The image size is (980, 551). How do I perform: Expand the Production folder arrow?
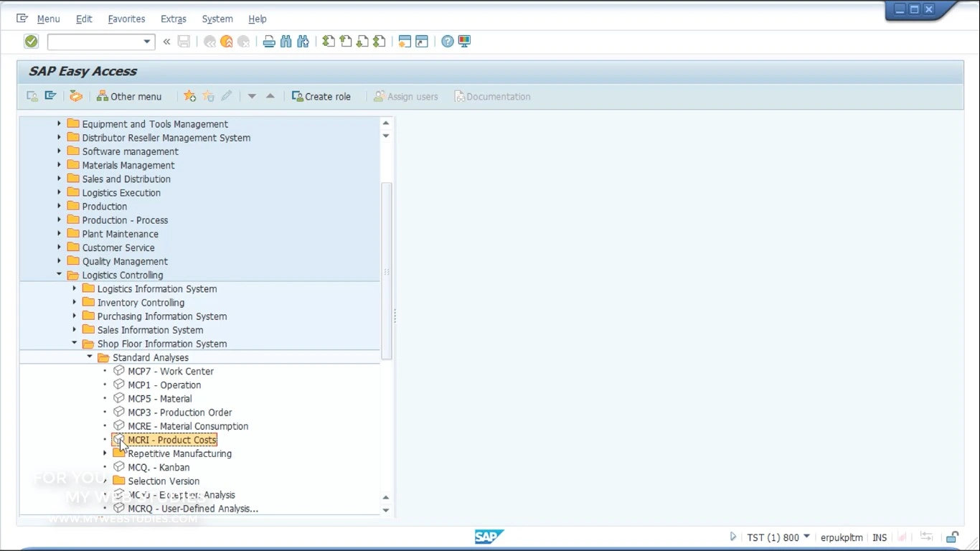tap(59, 206)
